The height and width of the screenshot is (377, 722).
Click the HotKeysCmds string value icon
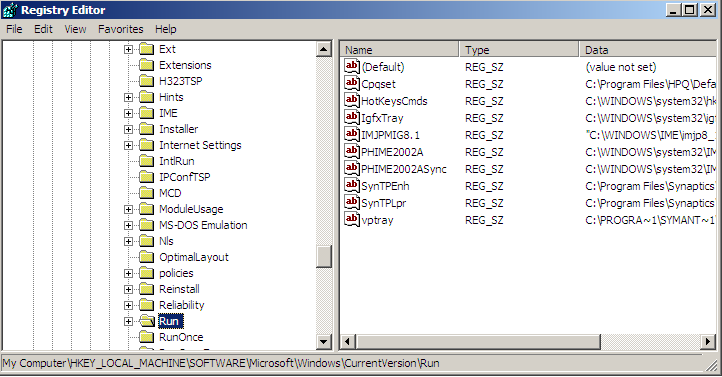[352, 100]
